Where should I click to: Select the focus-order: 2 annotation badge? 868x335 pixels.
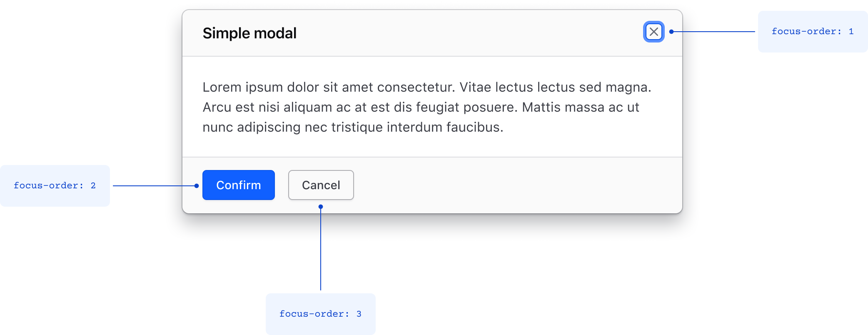[x=55, y=185]
